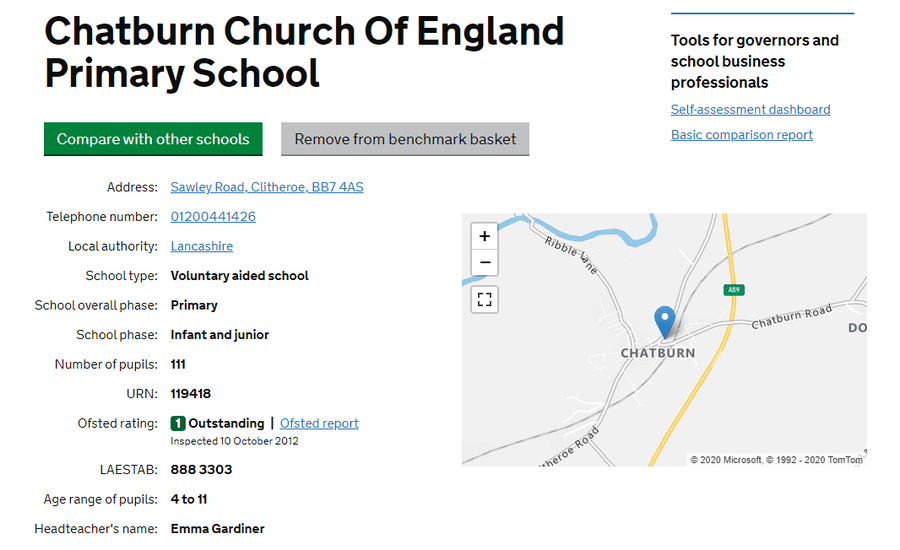View the Ofsted report
Screen dimensions: 900x550
point(319,424)
